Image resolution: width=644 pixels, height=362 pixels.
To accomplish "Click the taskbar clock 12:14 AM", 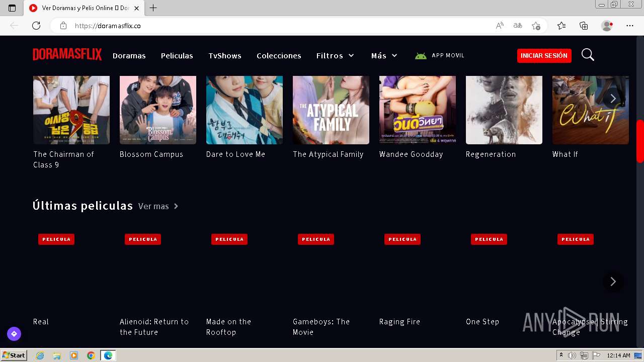I will [618, 355].
